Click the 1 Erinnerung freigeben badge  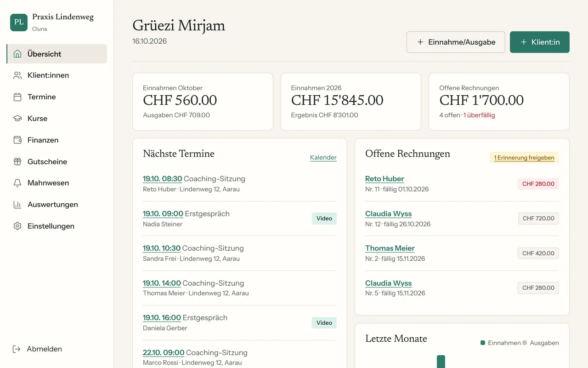click(524, 158)
